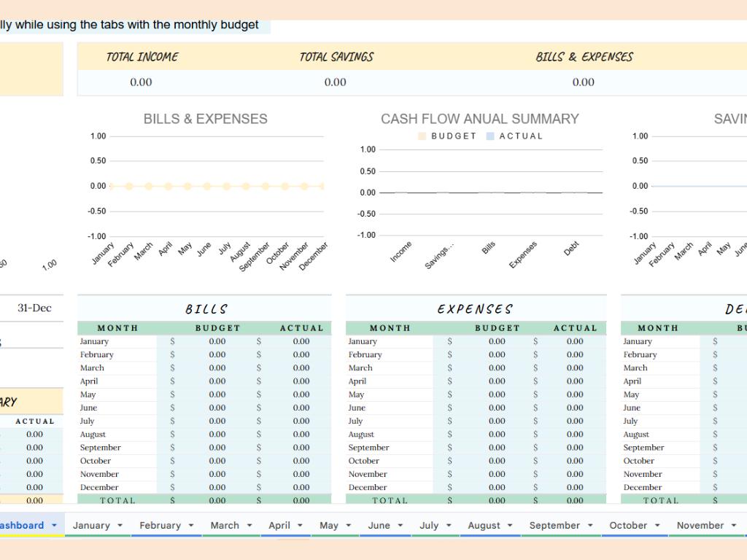The image size is (747, 560).
Task: Open the June tab dropdown arrow
Action: [400, 525]
